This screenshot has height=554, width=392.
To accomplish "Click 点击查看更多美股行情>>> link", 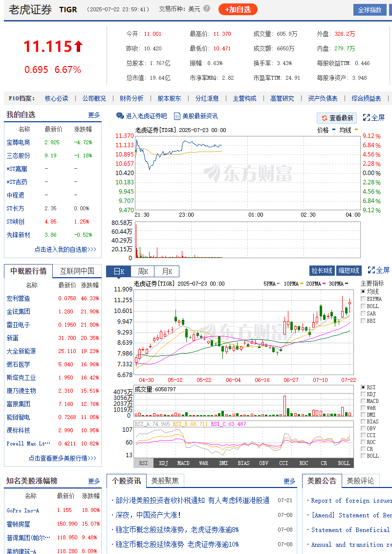I will [x=63, y=458].
